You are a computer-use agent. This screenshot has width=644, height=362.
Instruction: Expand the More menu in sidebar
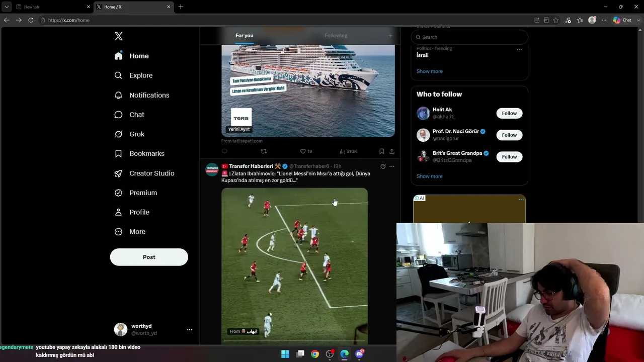[x=130, y=232]
